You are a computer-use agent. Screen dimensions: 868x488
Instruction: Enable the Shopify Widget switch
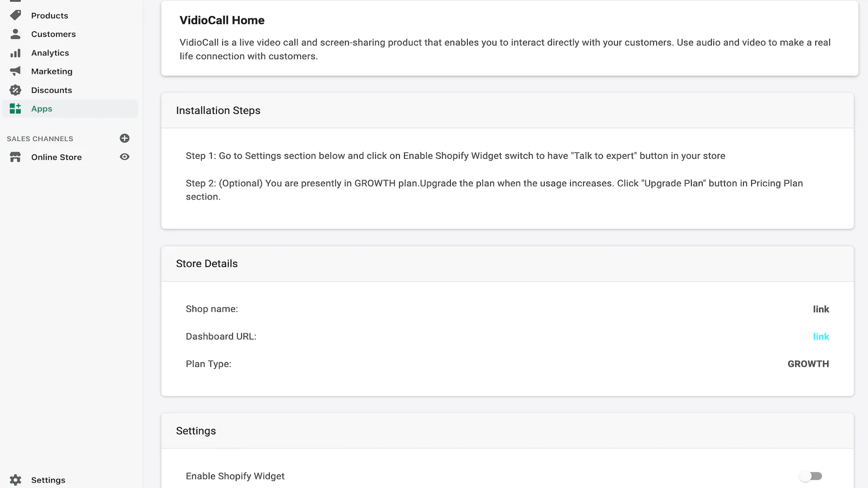tap(810, 476)
